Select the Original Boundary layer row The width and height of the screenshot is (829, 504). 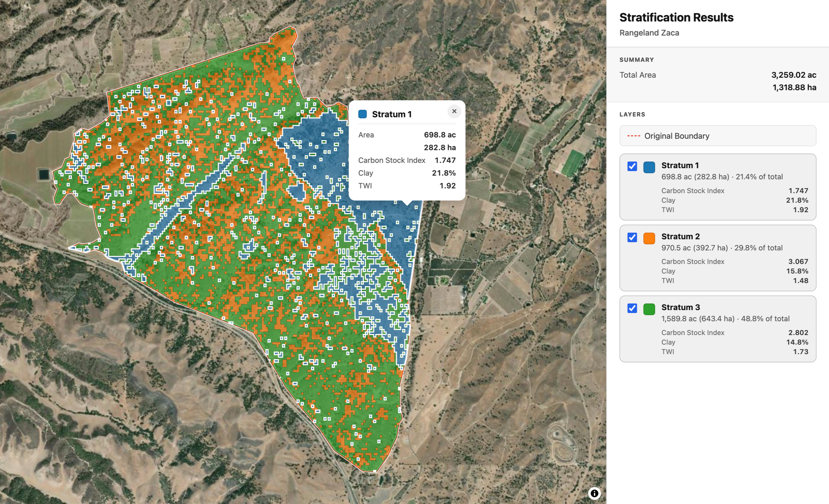point(717,136)
